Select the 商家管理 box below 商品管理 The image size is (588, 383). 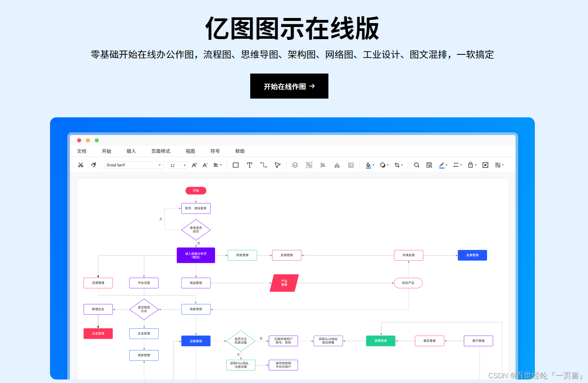coord(196,309)
